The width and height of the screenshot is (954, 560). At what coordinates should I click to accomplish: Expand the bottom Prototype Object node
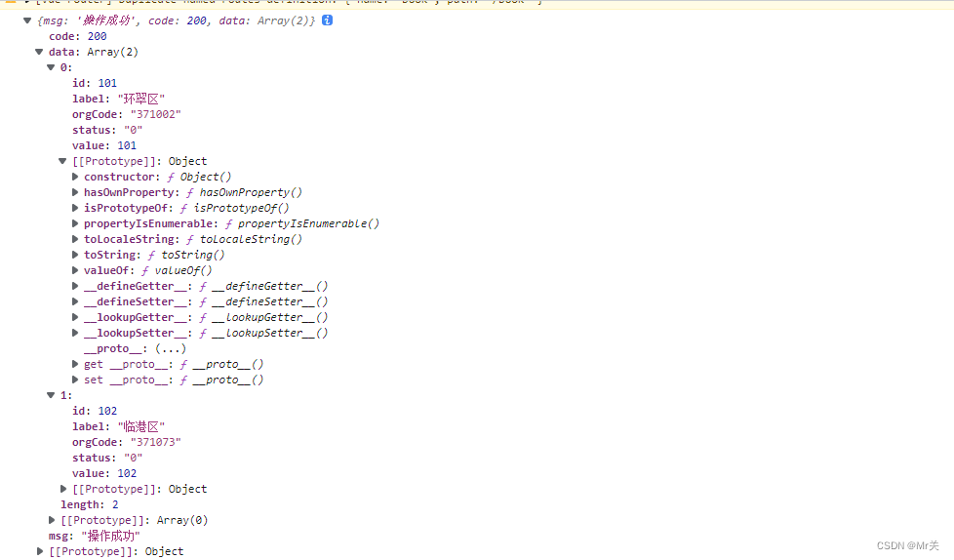[x=40, y=551]
